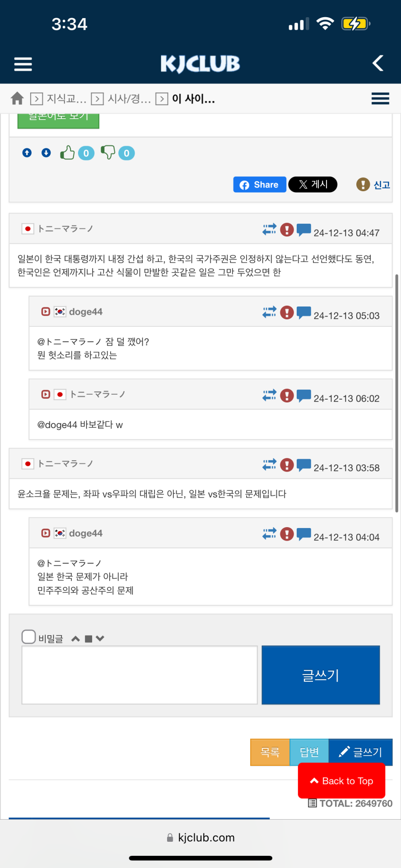Expand comment box with the up chevron

(75, 639)
